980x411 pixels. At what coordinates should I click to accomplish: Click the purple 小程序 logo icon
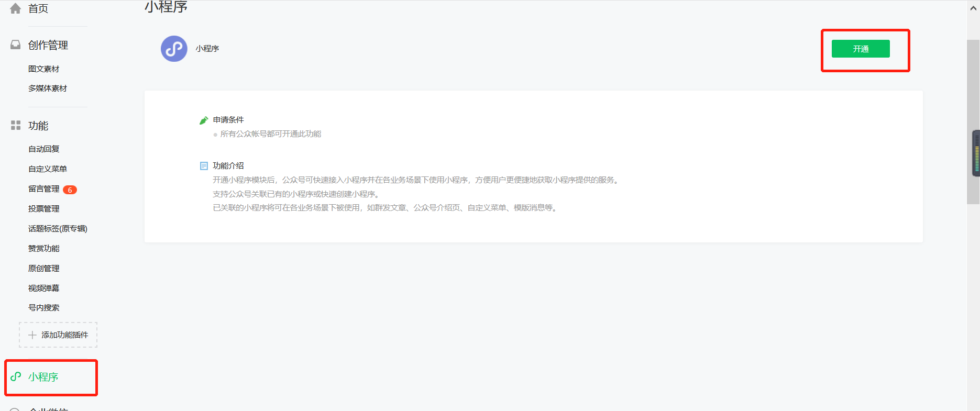coord(174,49)
